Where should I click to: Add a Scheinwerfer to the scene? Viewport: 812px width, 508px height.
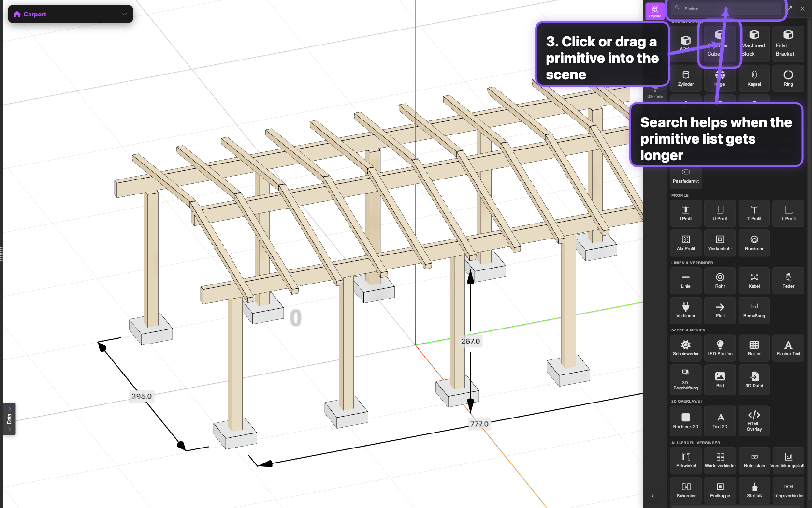[685, 348]
